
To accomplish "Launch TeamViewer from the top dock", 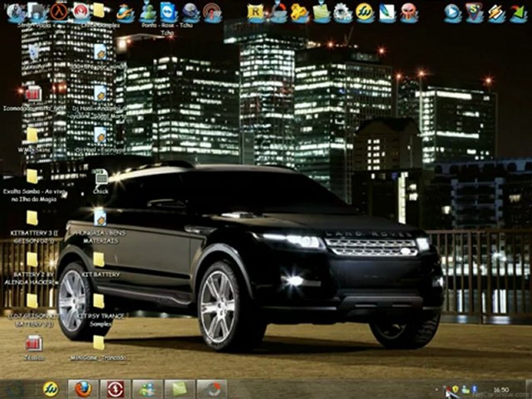I will [168, 13].
